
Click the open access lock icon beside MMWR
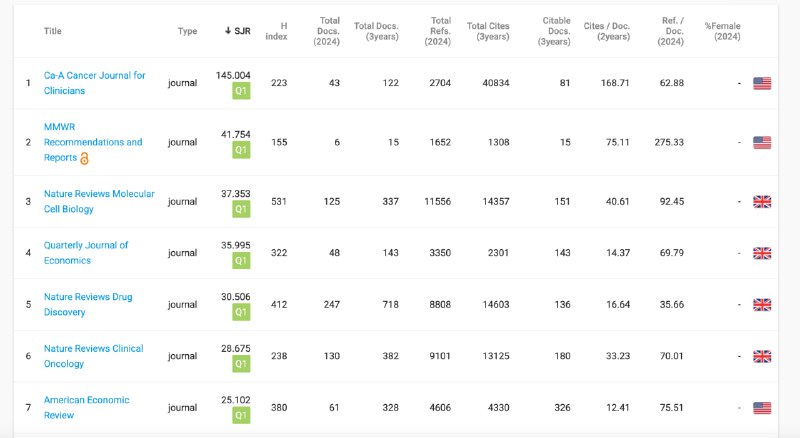[84, 159]
